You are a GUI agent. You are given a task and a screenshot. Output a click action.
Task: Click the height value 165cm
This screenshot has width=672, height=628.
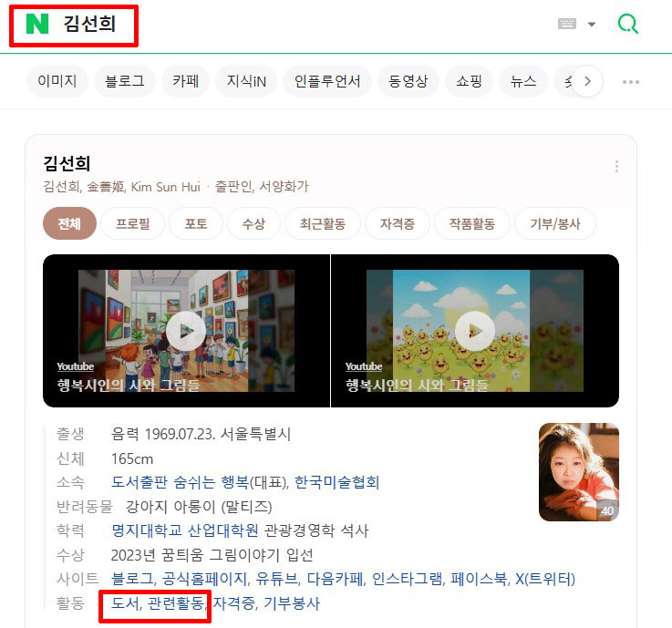(132, 458)
